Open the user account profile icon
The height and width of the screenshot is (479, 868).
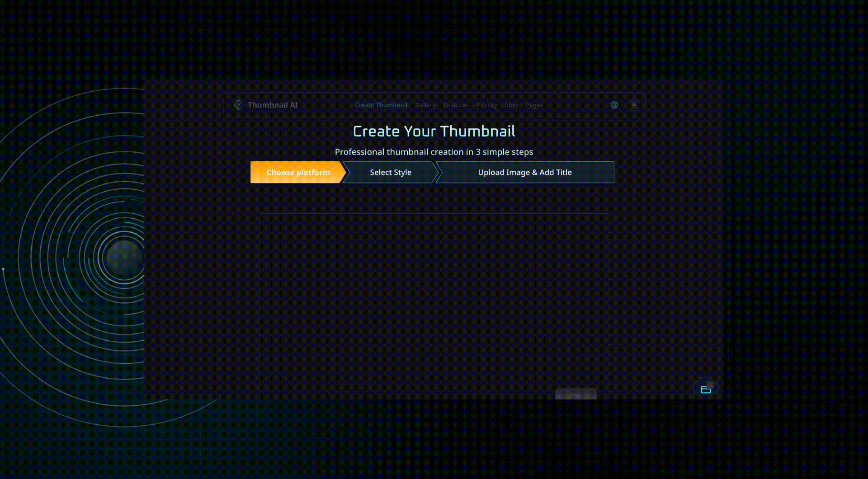coord(634,105)
